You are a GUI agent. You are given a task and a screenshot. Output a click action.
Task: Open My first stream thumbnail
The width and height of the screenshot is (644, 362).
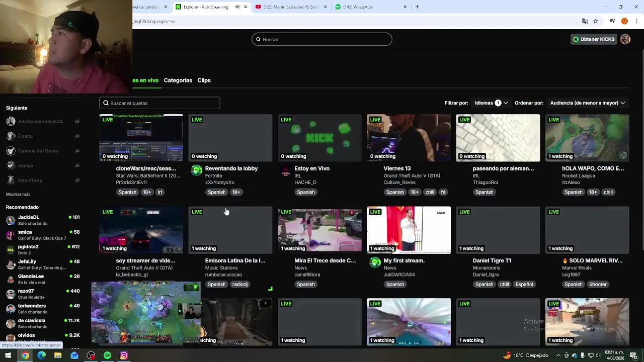(409, 230)
